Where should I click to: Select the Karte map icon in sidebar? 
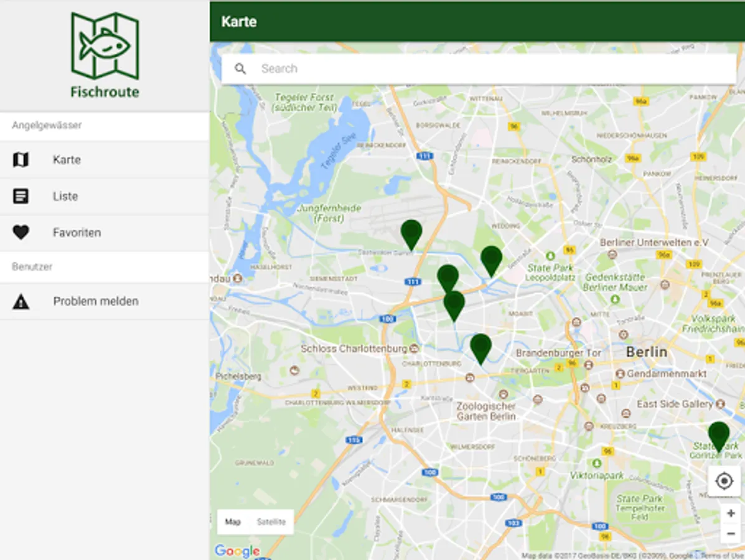click(21, 159)
